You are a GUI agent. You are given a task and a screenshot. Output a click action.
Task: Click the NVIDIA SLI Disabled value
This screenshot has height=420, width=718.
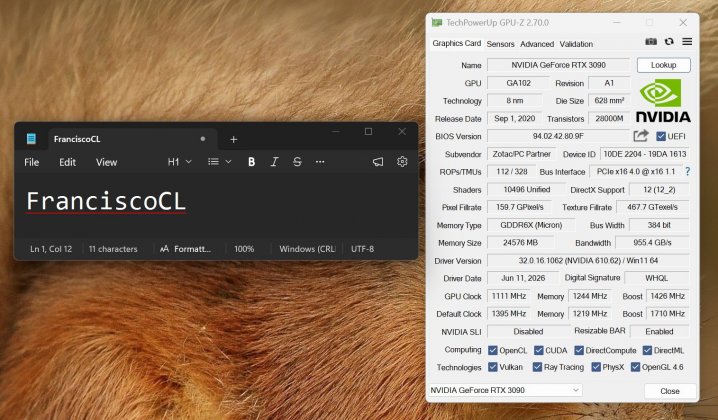click(528, 331)
